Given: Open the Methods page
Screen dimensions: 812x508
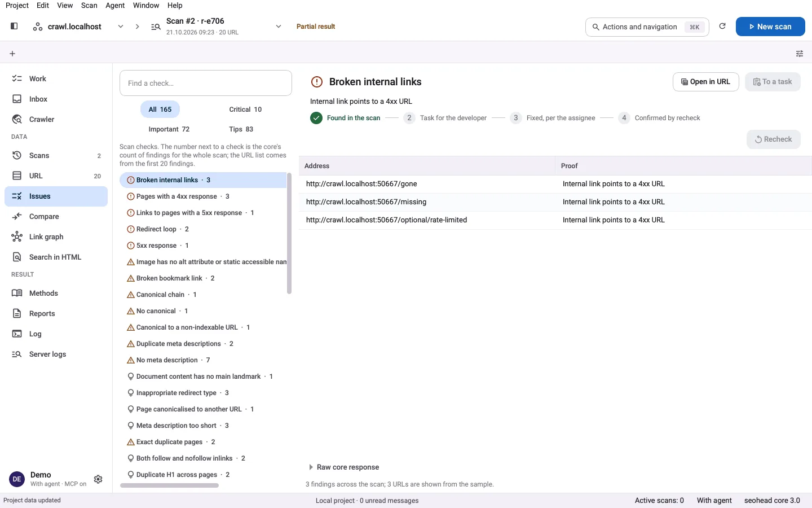Looking at the screenshot, I should 56,293.
